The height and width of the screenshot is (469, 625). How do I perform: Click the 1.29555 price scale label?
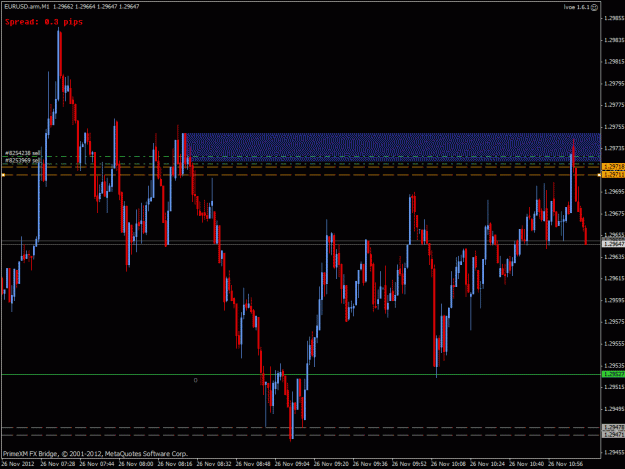(614, 344)
